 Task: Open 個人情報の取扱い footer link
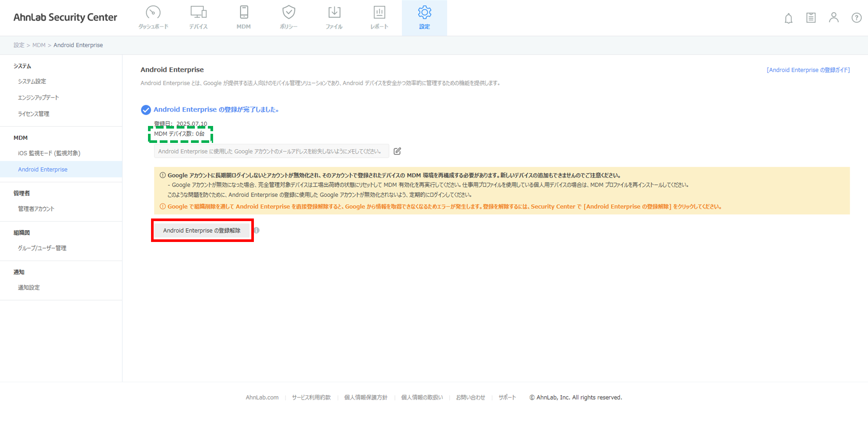tap(422, 397)
